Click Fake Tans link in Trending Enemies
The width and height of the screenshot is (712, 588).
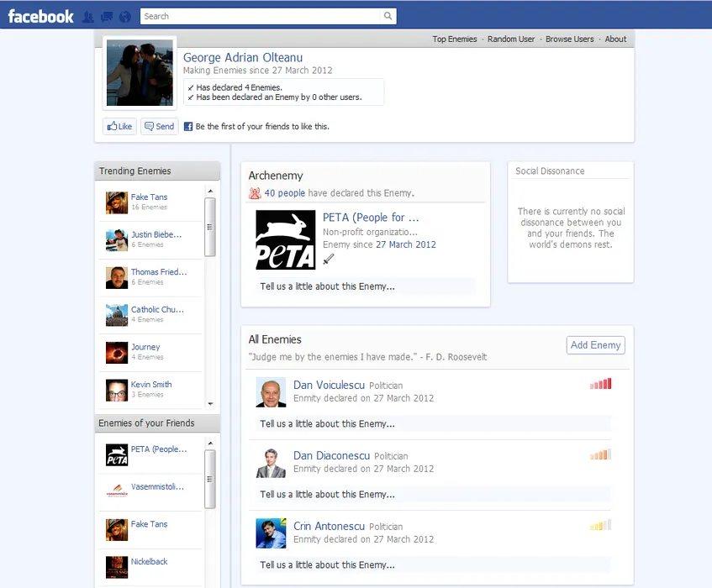click(x=150, y=197)
